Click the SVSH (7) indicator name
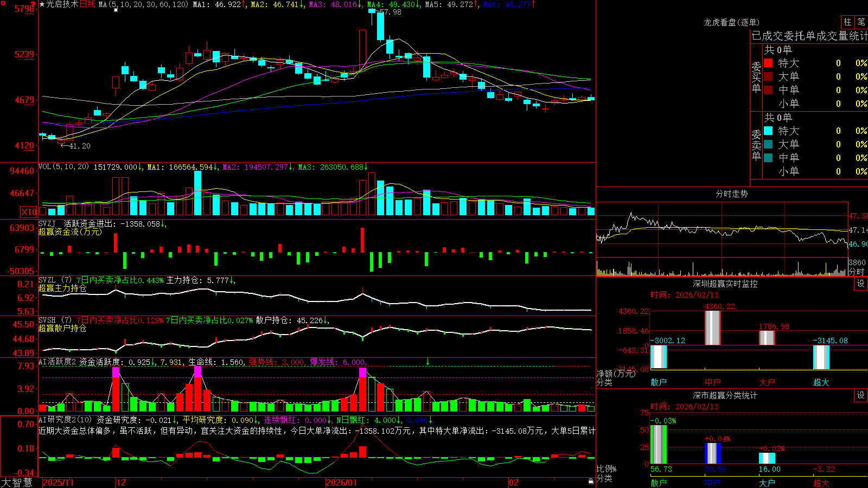 (x=55, y=320)
